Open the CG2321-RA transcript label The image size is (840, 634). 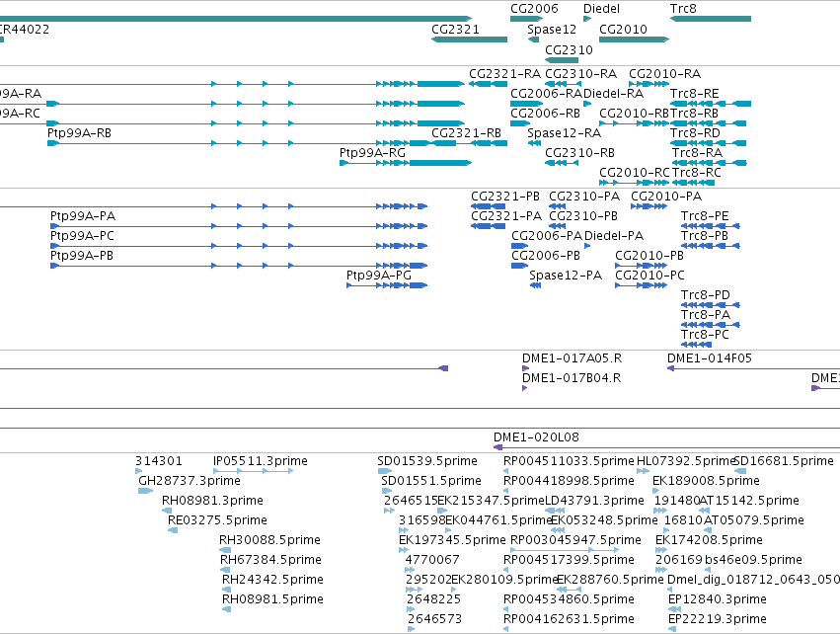pyautogui.click(x=504, y=73)
